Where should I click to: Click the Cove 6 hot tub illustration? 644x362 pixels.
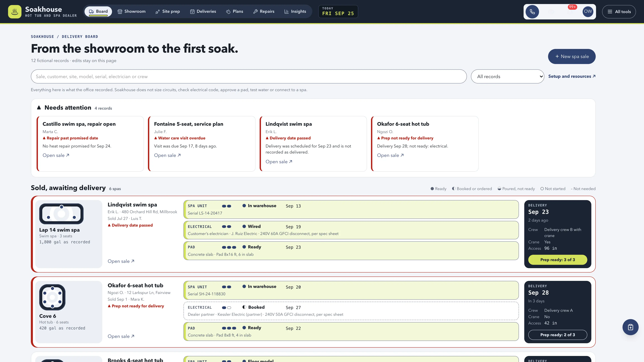52,297
